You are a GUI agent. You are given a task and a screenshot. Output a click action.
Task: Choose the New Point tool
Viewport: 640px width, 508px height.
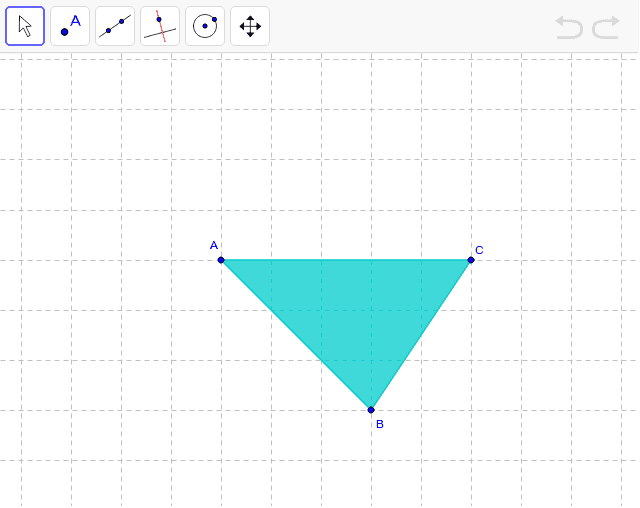[x=70, y=26]
